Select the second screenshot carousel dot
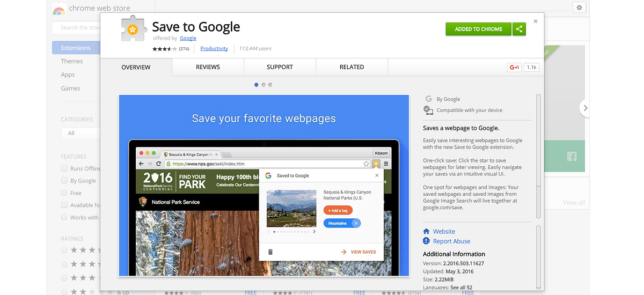 (264, 85)
